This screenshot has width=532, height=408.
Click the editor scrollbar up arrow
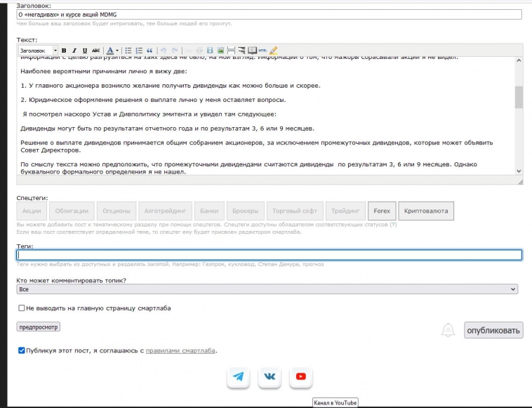coord(519,61)
